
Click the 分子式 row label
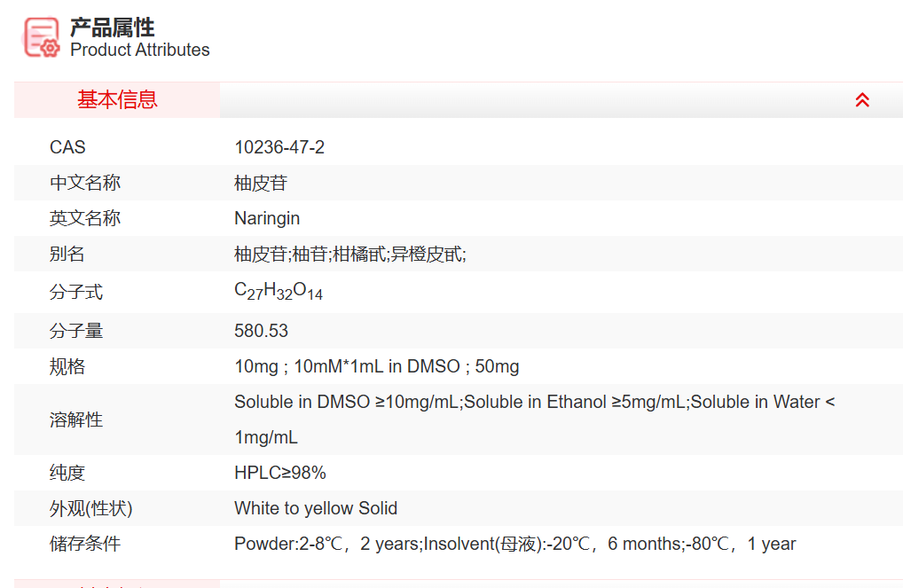point(76,292)
